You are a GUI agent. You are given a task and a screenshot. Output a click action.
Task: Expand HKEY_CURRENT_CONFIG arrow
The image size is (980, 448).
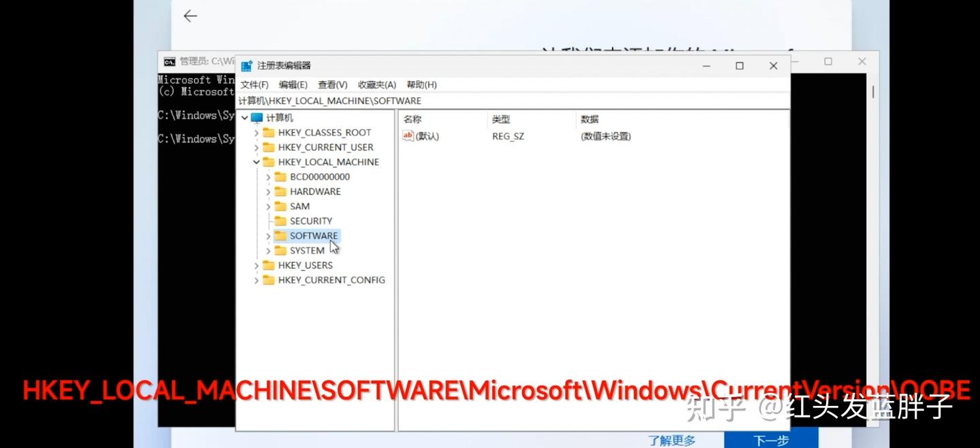(257, 280)
